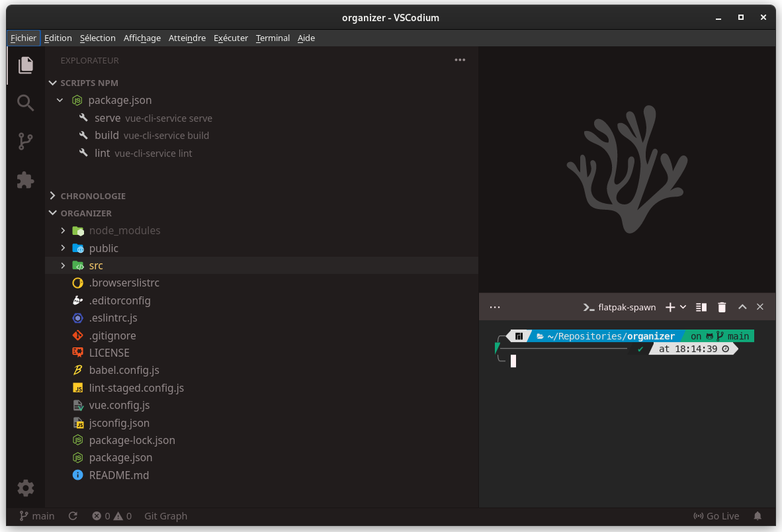Open the Extensions panel icon

click(25, 180)
